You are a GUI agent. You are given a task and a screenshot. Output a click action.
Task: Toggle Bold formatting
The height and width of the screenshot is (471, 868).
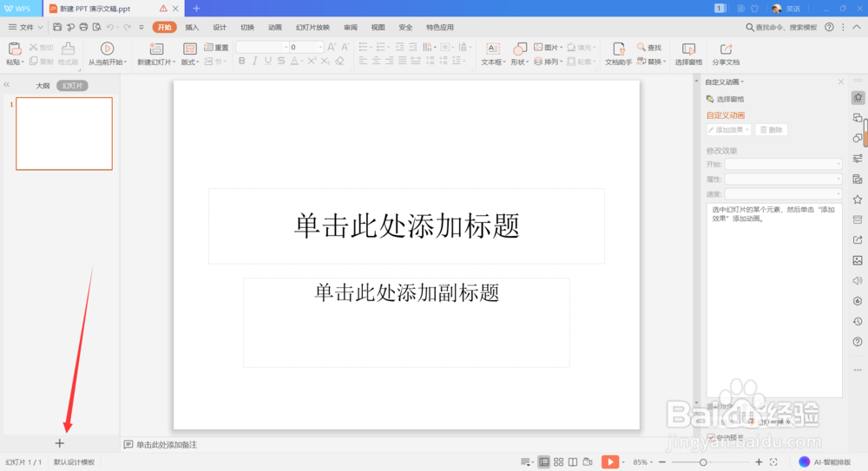pyautogui.click(x=242, y=61)
